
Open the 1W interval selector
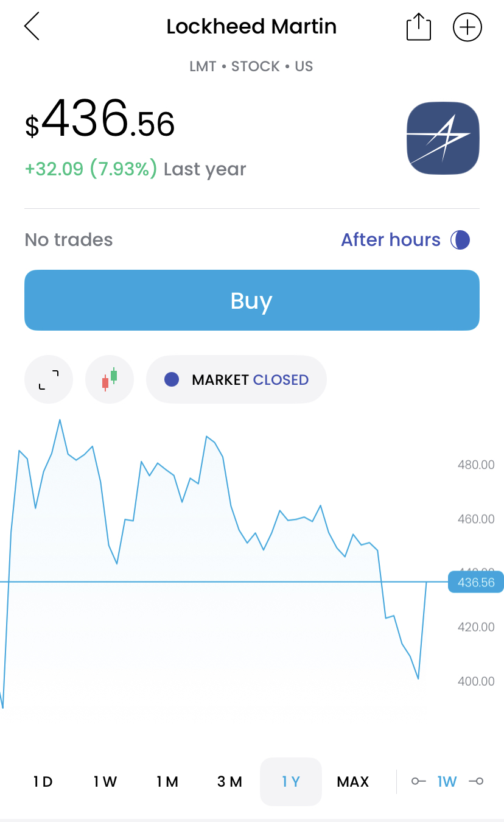tap(447, 781)
